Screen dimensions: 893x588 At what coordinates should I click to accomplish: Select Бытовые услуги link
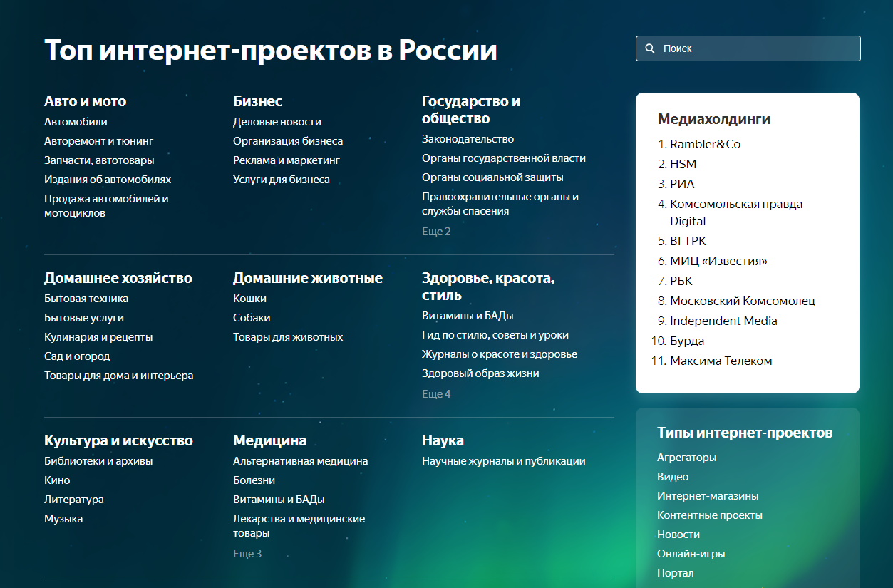(x=84, y=318)
